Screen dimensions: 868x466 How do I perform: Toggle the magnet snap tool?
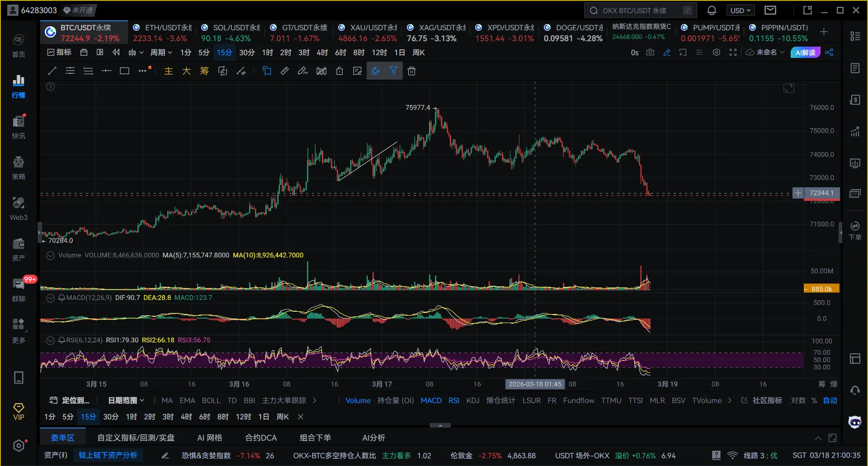tap(375, 71)
